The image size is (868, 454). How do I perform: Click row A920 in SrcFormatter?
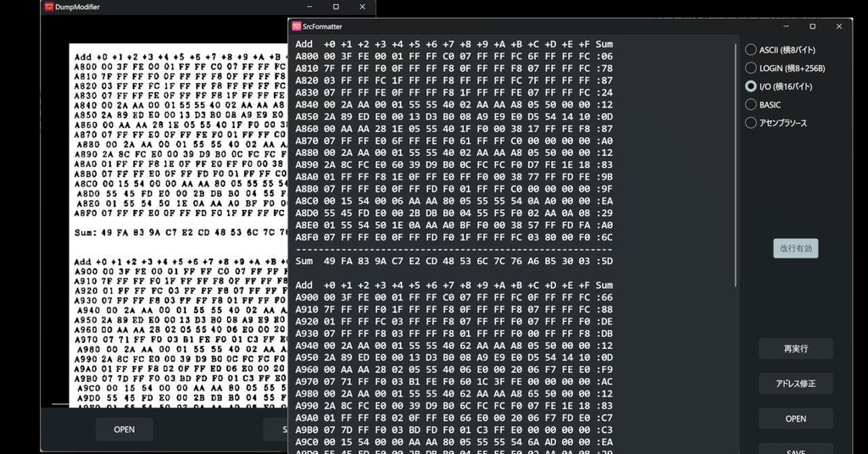click(454, 321)
